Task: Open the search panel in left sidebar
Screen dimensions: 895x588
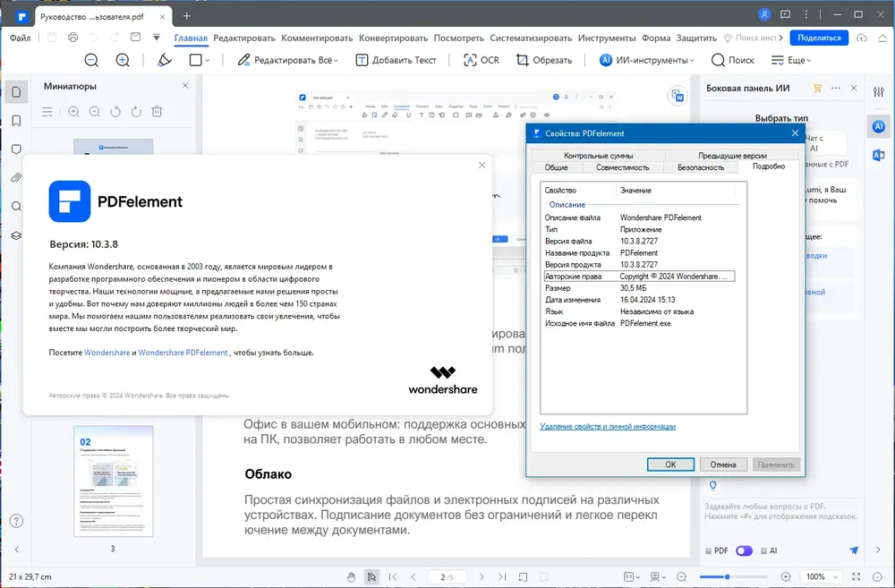Action: [16, 207]
